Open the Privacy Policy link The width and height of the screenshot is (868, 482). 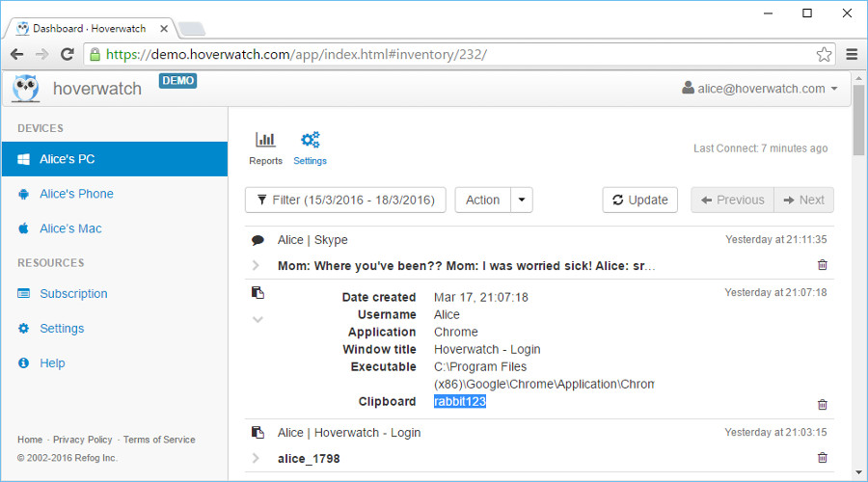82,440
